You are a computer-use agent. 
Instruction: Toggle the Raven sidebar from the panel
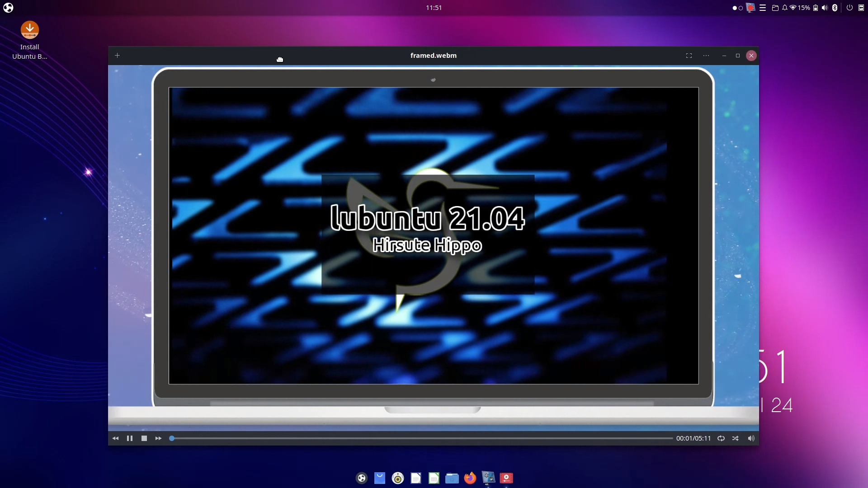coord(861,8)
